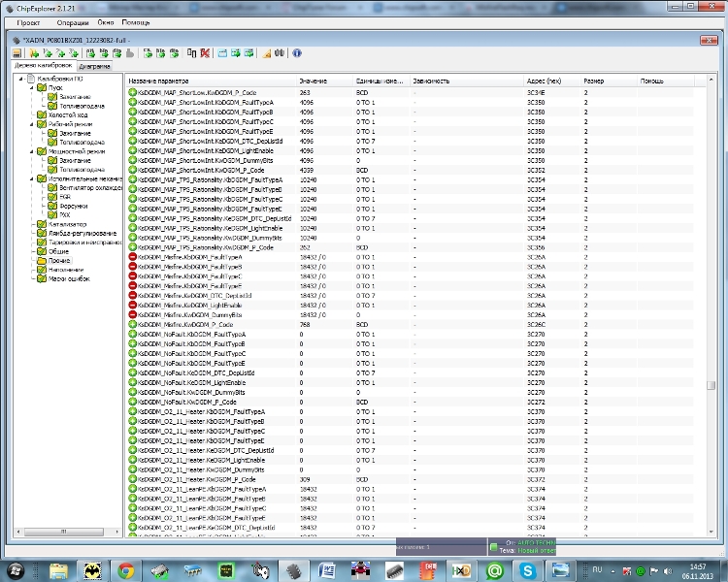The width and height of the screenshot is (728, 582).
Task: Click the red X toolbar icon
Action: click(205, 53)
